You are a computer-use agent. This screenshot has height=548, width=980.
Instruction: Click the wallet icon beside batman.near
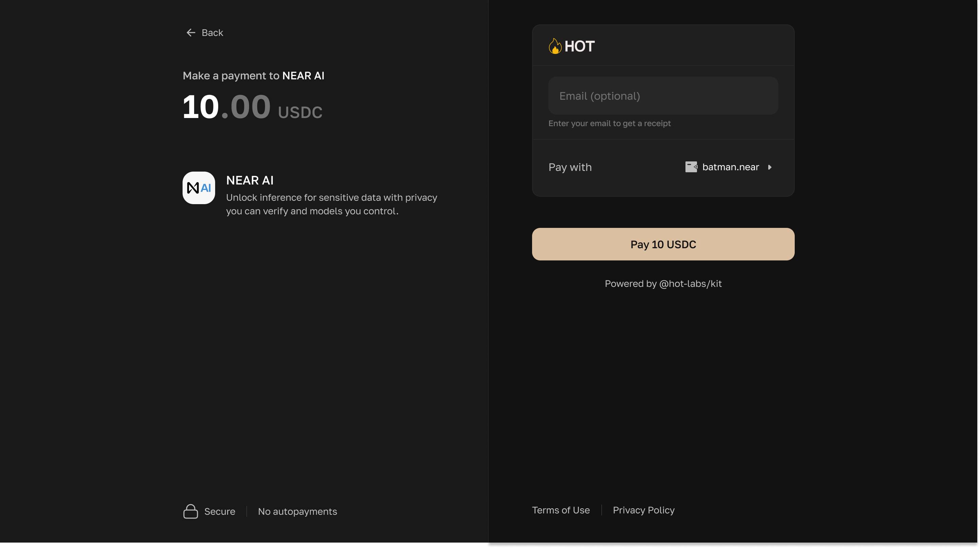[691, 167]
